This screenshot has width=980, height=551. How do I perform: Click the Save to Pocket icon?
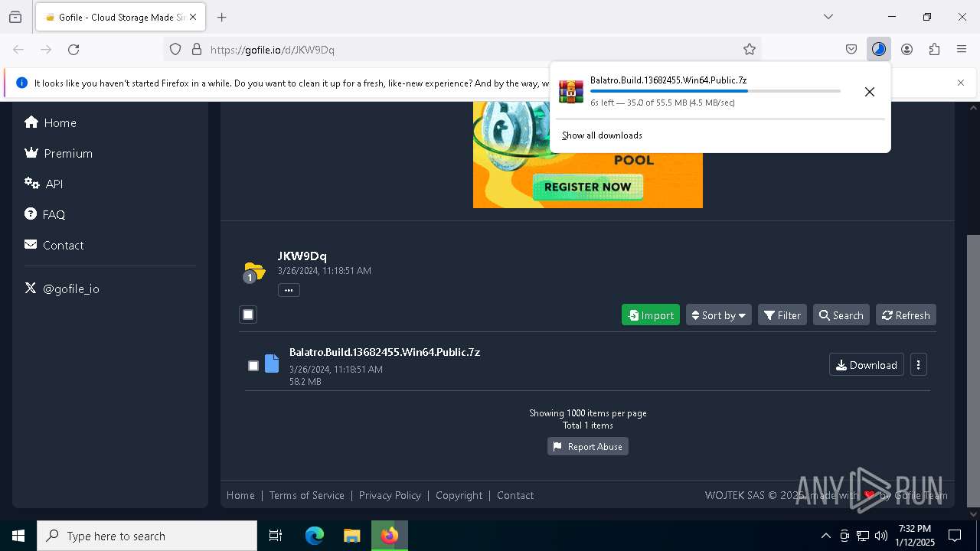[x=851, y=50]
